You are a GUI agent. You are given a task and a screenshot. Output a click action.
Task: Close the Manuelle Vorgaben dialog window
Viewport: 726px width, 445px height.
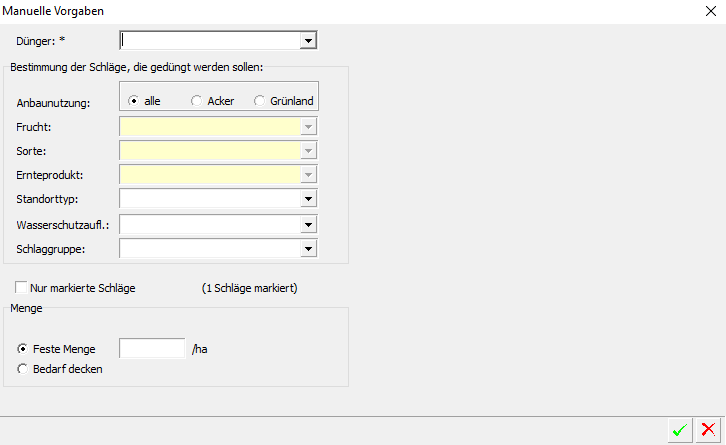click(709, 11)
